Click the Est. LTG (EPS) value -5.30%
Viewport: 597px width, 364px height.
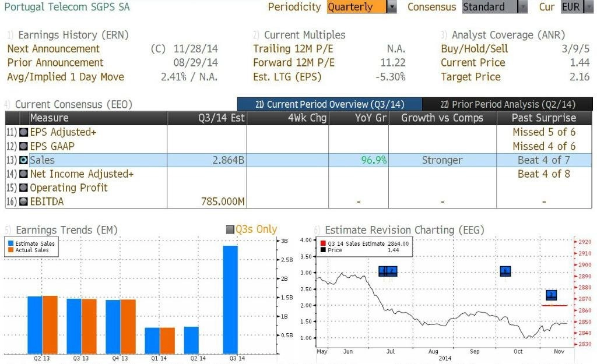click(390, 77)
